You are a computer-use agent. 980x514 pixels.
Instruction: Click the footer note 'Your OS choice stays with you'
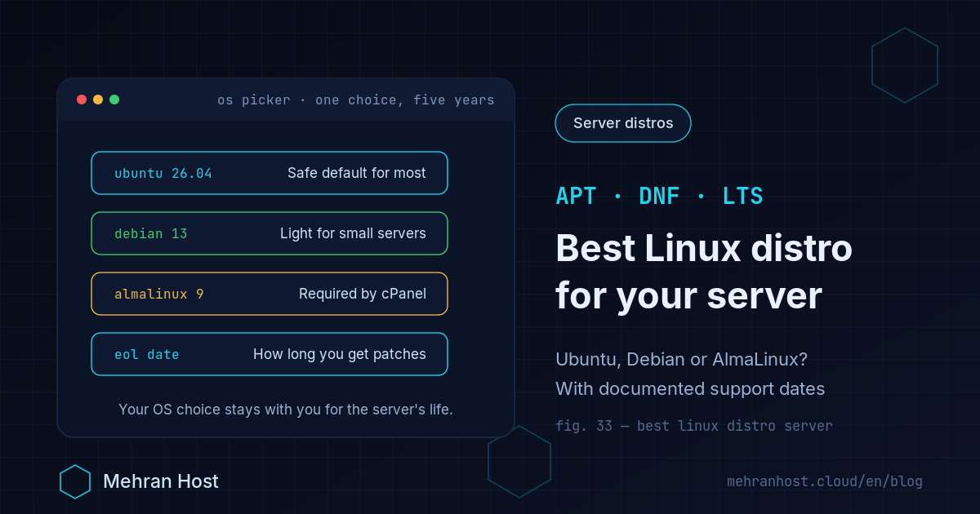[x=286, y=409]
